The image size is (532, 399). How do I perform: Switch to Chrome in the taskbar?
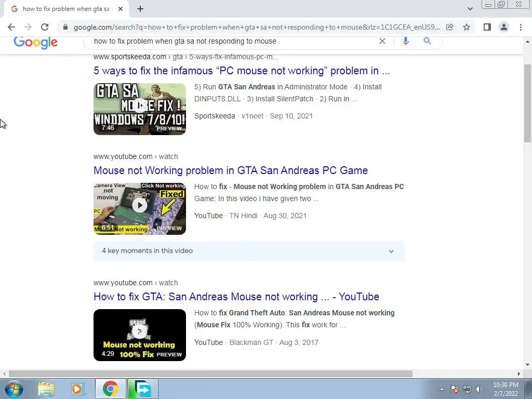(x=110, y=389)
